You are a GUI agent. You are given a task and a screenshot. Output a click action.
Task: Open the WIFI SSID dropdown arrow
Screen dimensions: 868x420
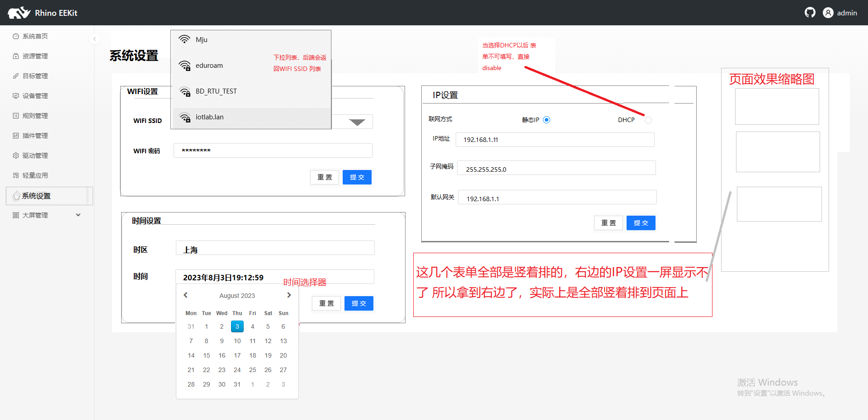click(x=357, y=122)
